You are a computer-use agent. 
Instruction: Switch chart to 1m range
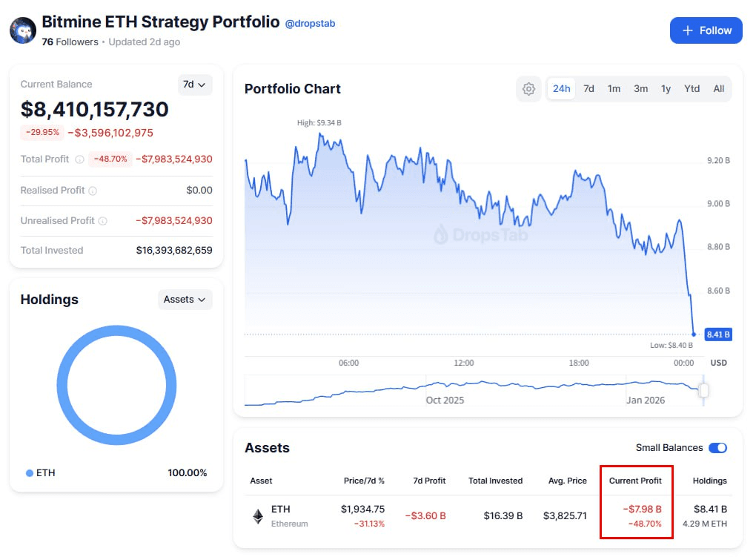point(614,89)
